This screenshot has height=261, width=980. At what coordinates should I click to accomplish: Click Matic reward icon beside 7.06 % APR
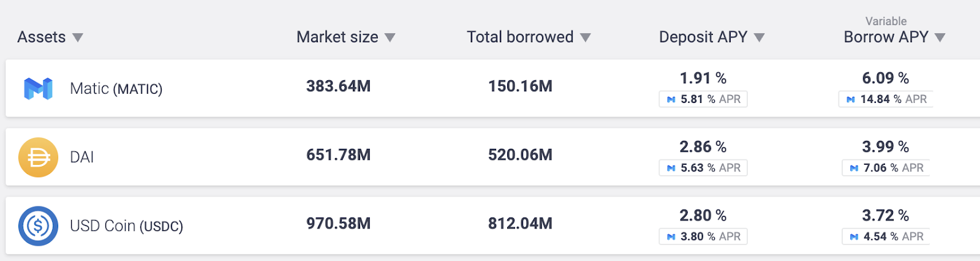tap(854, 168)
